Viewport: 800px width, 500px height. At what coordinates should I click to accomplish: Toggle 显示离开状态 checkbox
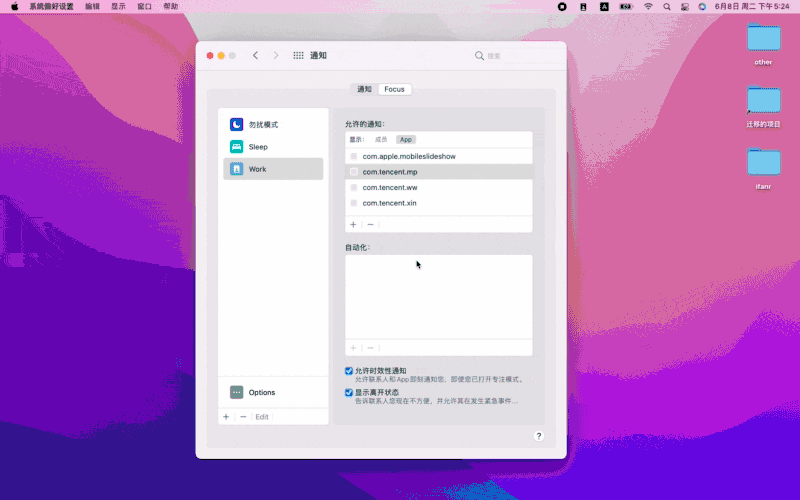(349, 392)
